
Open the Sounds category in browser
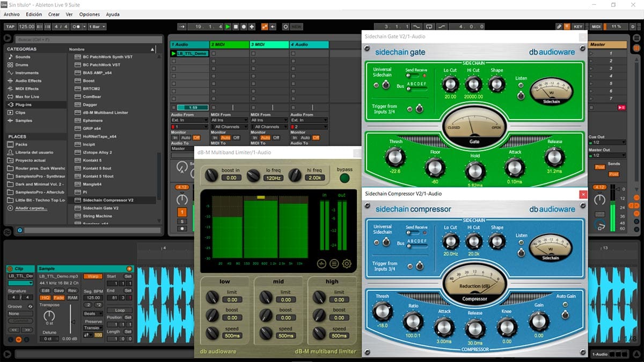[23, 57]
